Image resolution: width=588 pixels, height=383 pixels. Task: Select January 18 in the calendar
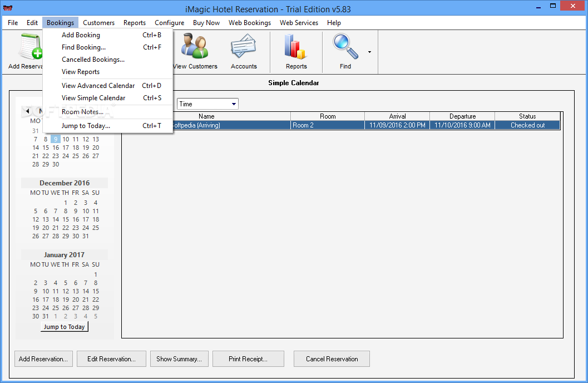tap(56, 299)
